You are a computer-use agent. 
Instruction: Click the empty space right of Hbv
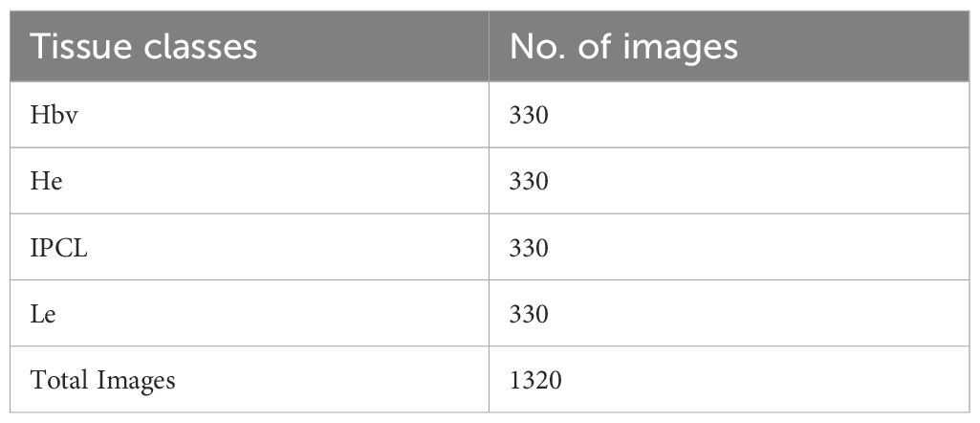281,115
